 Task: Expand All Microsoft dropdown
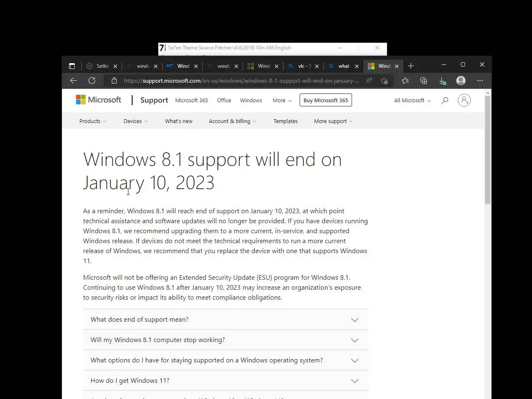tap(412, 100)
